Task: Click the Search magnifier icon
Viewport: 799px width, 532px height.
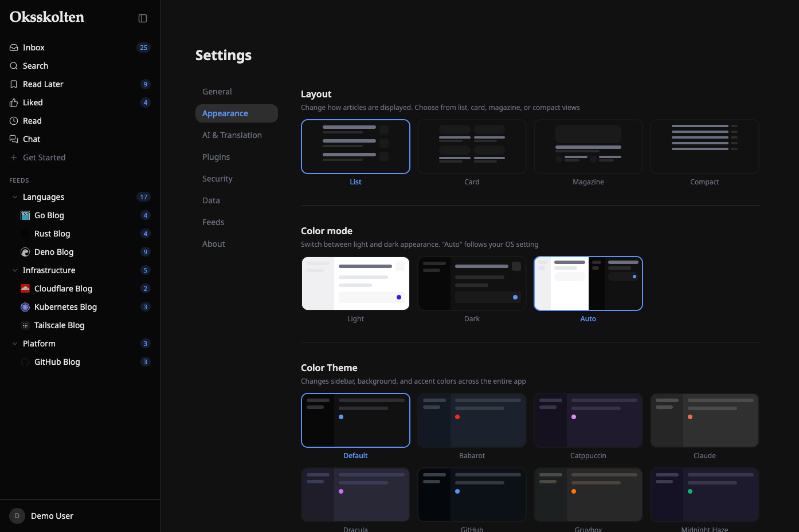Action: [14, 66]
